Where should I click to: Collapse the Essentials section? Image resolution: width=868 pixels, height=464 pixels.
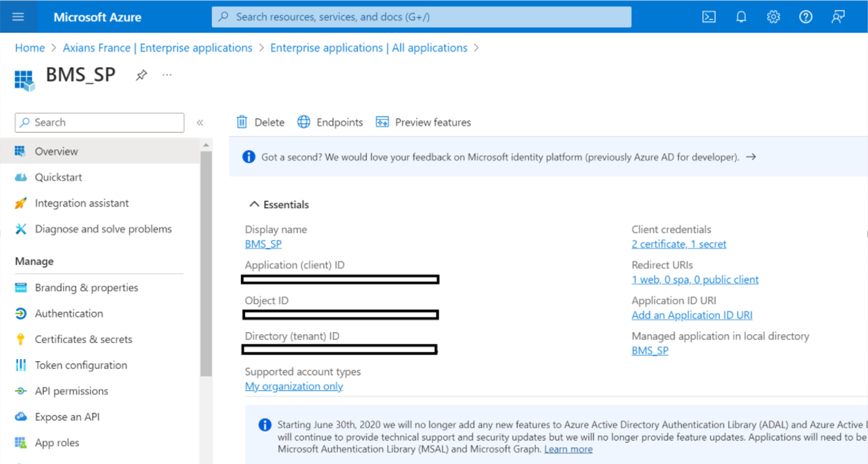pyautogui.click(x=254, y=205)
